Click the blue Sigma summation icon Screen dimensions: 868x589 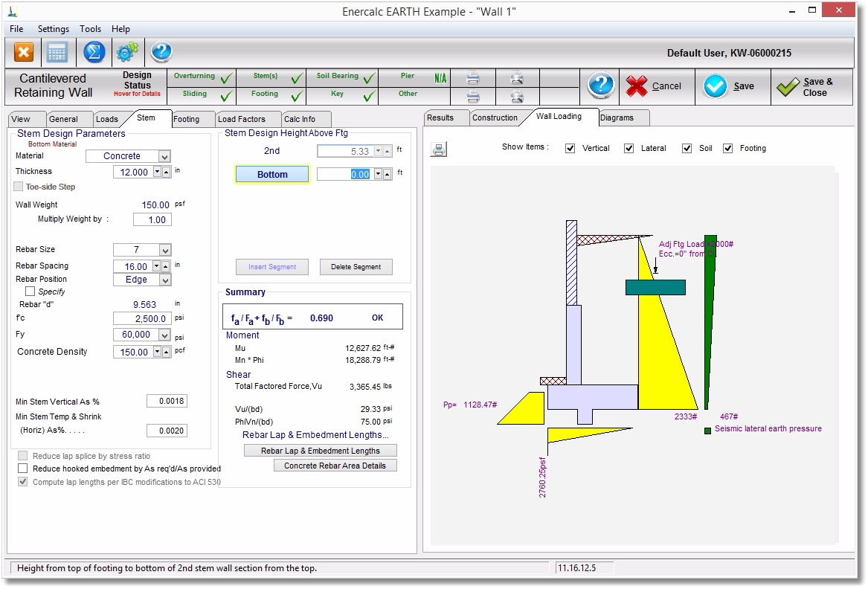[x=94, y=52]
